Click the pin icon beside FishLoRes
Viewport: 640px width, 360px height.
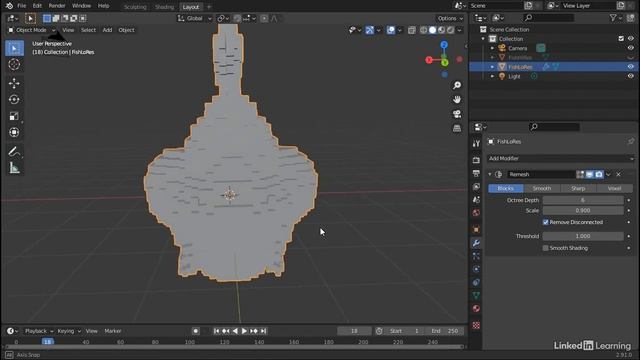631,141
